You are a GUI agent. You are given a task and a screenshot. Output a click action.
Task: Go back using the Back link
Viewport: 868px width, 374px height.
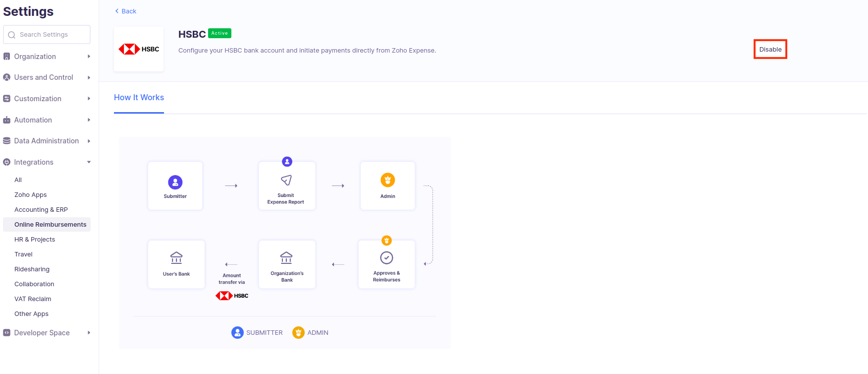click(x=126, y=11)
